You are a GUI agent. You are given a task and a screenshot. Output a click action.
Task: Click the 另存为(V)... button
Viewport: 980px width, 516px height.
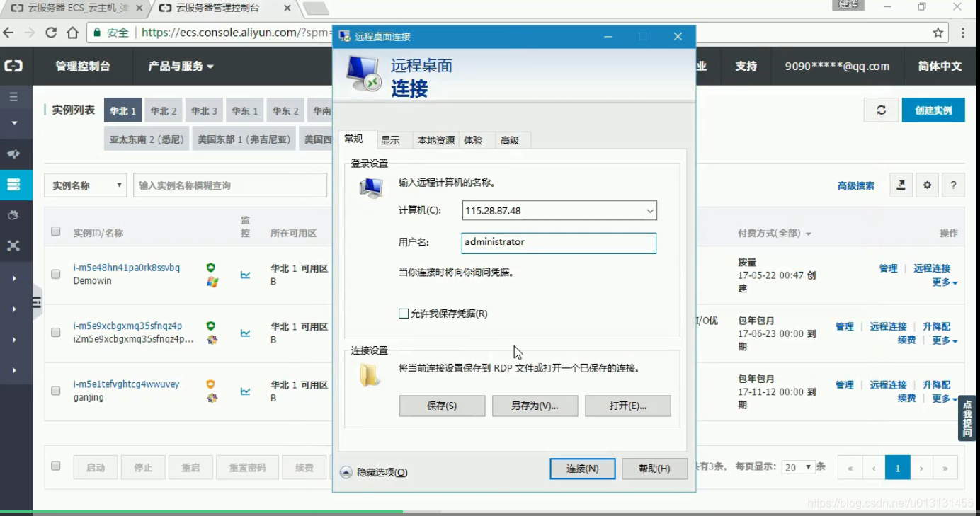535,406
